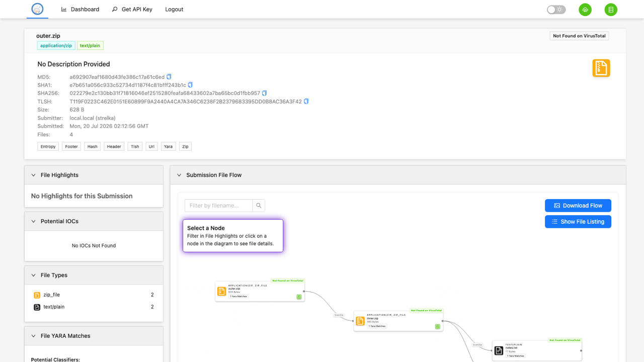The image size is (644, 362).
Task: Click the orange icon on outer.zip node
Action: coord(222,291)
